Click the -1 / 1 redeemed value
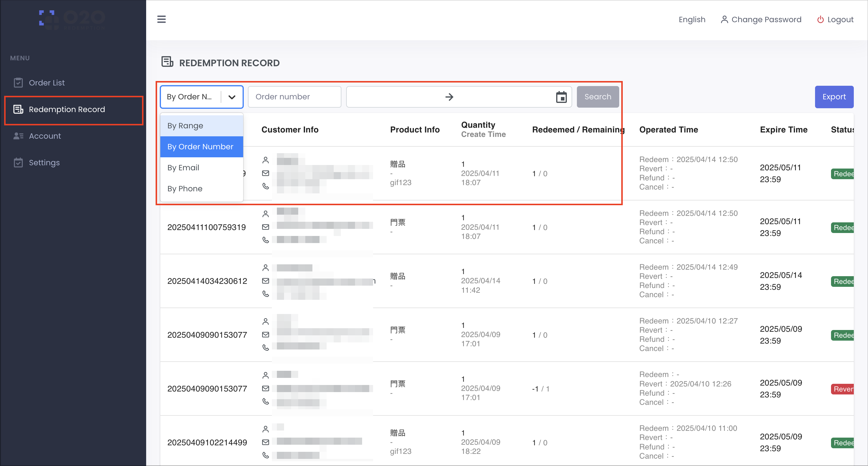This screenshot has width=868, height=466. (540, 389)
